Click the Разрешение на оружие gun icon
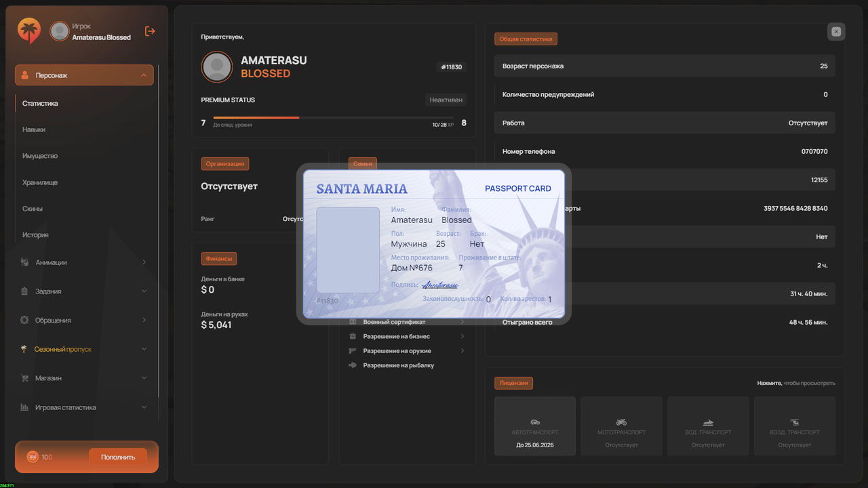The width and height of the screenshot is (868, 488). [353, 350]
